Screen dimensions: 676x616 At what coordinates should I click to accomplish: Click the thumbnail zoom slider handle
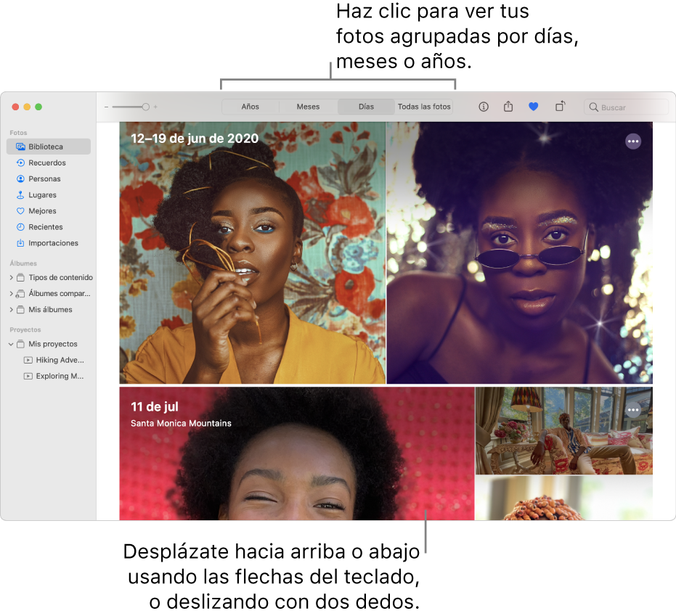146,107
